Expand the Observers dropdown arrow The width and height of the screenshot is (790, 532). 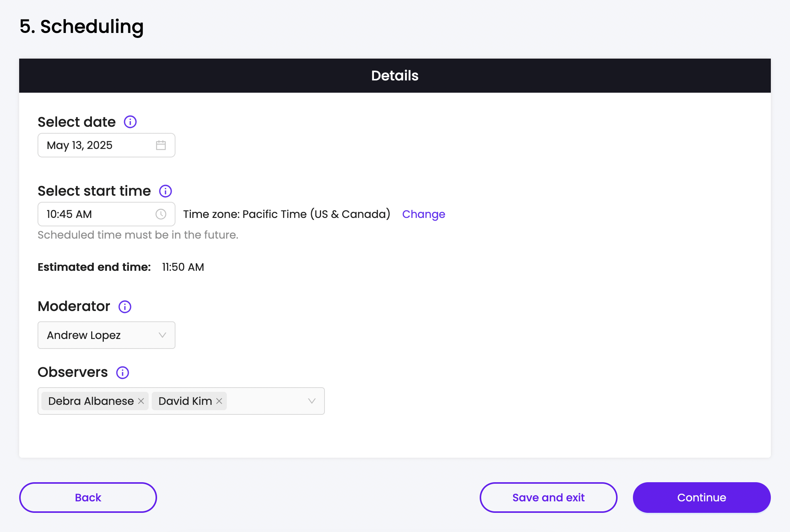[312, 401]
